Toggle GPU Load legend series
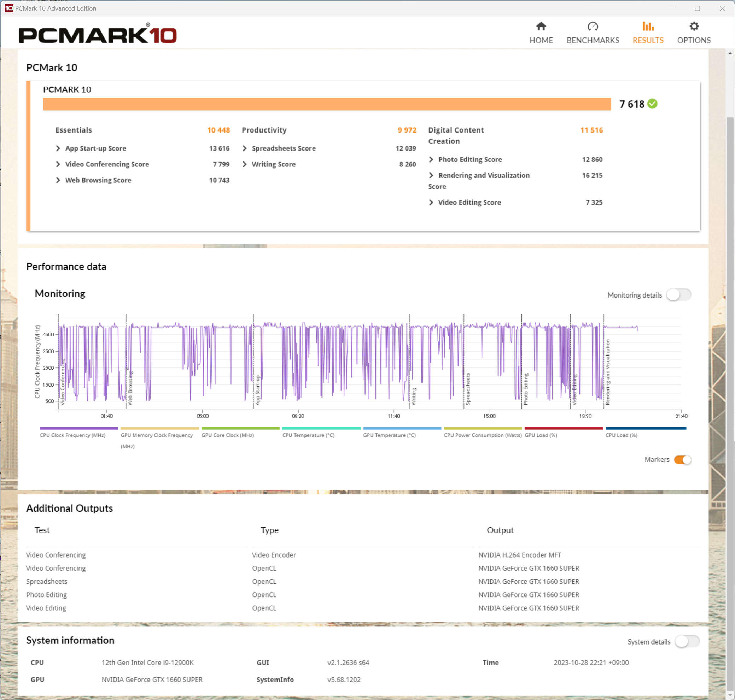 pyautogui.click(x=564, y=433)
